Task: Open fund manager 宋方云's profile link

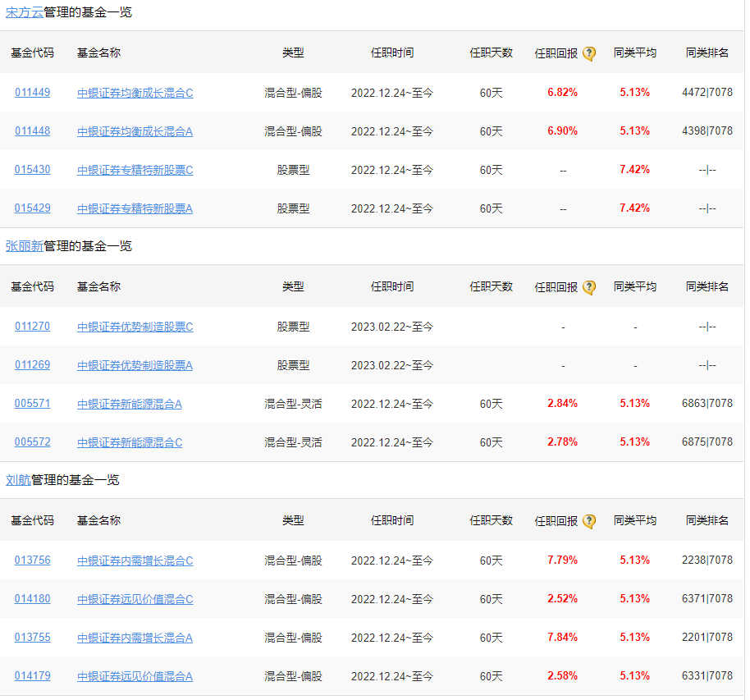Action: pos(25,12)
